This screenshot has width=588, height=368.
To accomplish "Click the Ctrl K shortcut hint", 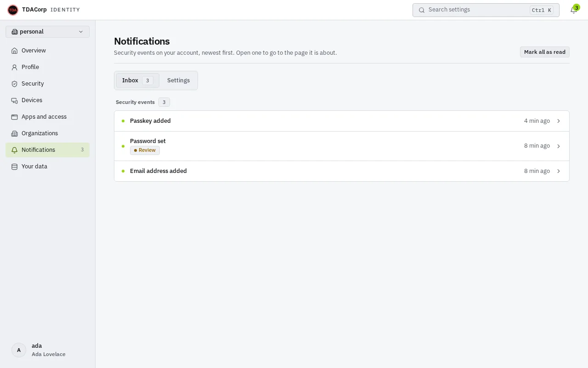I will pos(542,10).
